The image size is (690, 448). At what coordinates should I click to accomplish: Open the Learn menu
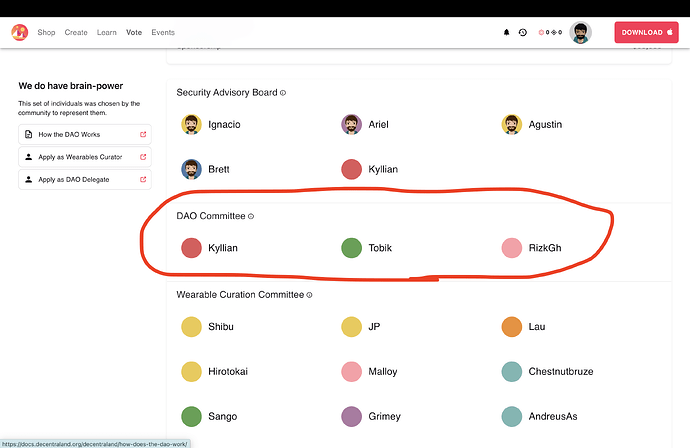point(107,32)
